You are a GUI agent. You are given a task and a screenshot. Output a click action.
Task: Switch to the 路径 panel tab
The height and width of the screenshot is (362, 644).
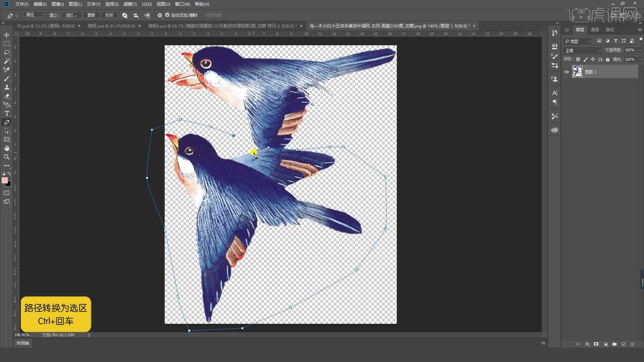610,30
